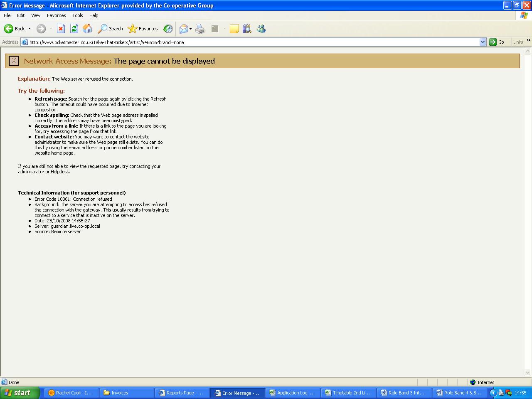The height and width of the screenshot is (399, 532).
Task: Open the History icon in toolbar
Action: point(168,29)
